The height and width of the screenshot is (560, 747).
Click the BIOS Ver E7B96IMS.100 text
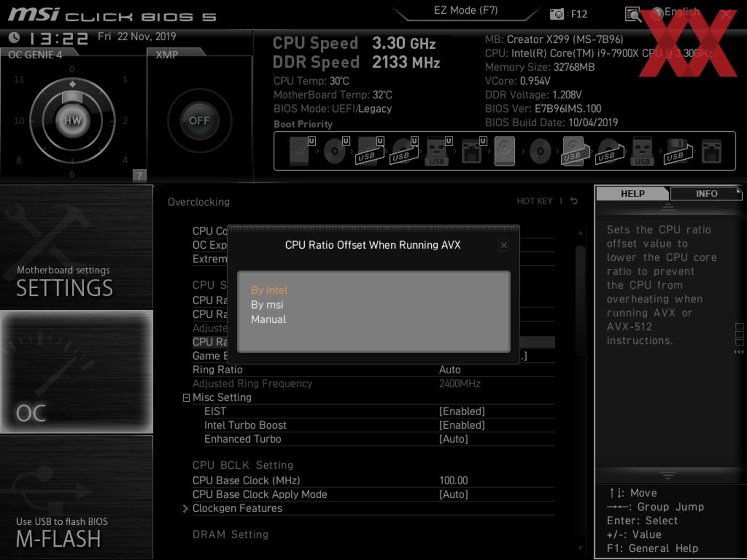[x=543, y=109]
